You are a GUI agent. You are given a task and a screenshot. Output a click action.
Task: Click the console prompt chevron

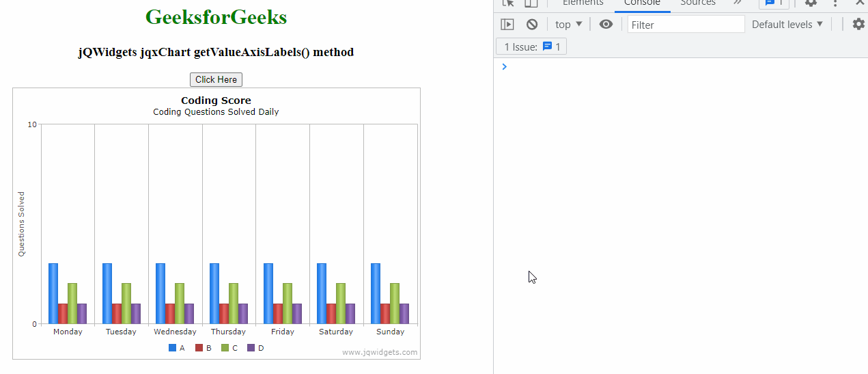pyautogui.click(x=505, y=66)
